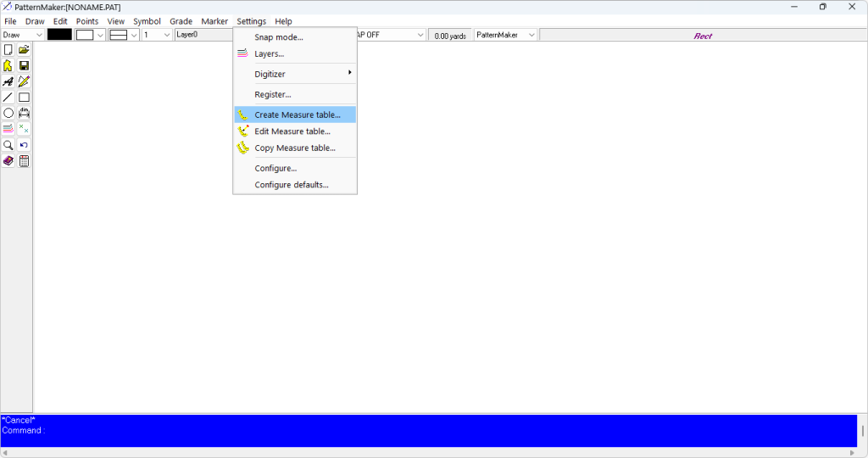Open the SNAP OFF dropdown arrow
This screenshot has width=868, height=458.
click(x=420, y=35)
